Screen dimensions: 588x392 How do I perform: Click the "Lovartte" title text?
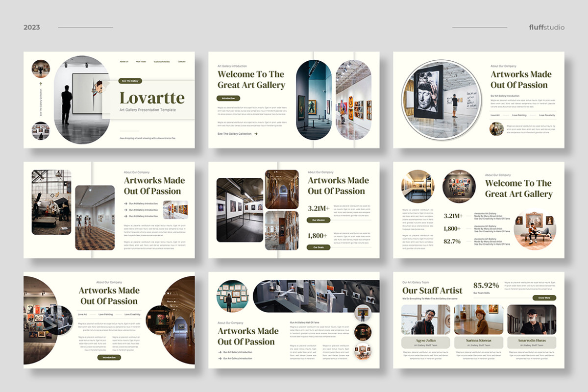pyautogui.click(x=152, y=97)
